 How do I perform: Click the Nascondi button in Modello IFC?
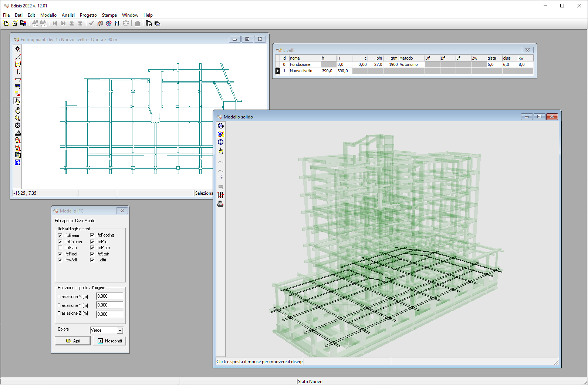109,341
